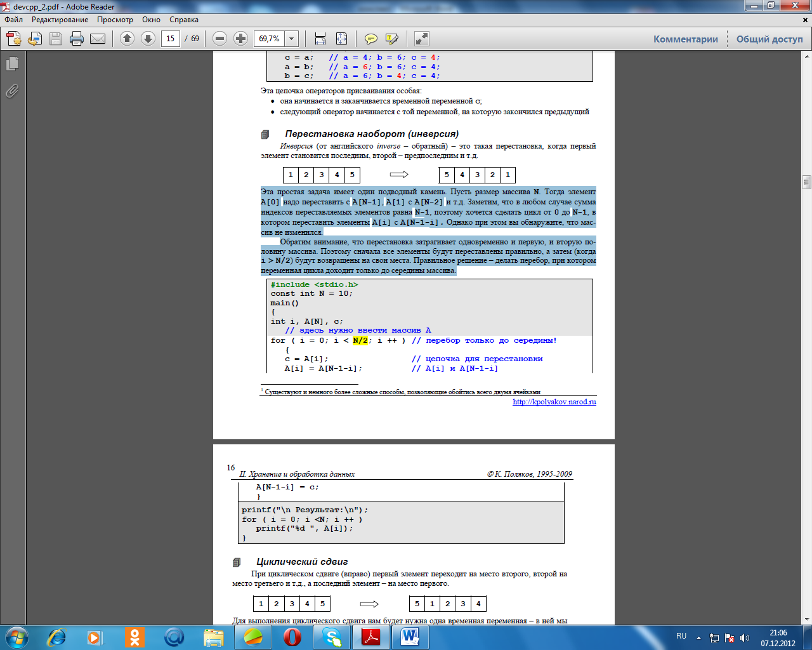Save the file with the floppy icon
This screenshot has width=812, height=650.
tap(56, 39)
